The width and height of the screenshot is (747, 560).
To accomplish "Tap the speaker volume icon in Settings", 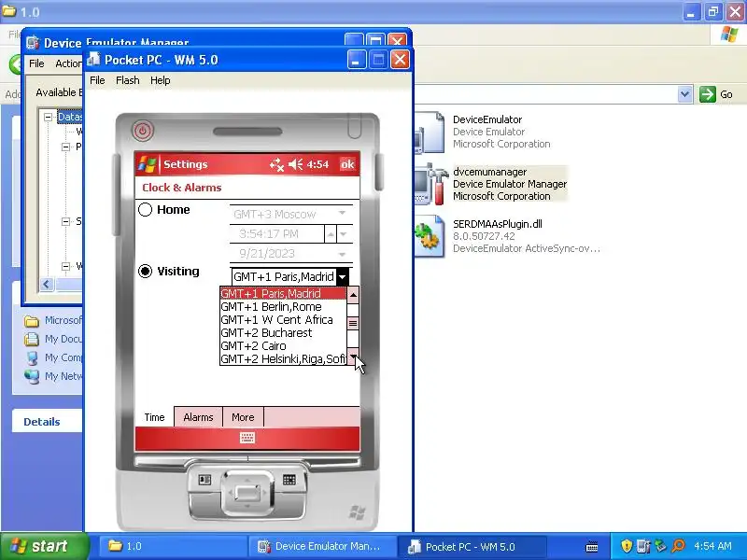I will 295,164.
